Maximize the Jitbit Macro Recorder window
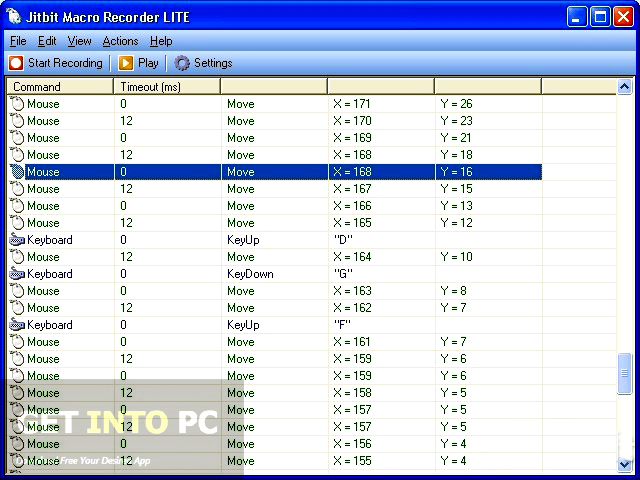Image resolution: width=640 pixels, height=480 pixels. (600, 17)
